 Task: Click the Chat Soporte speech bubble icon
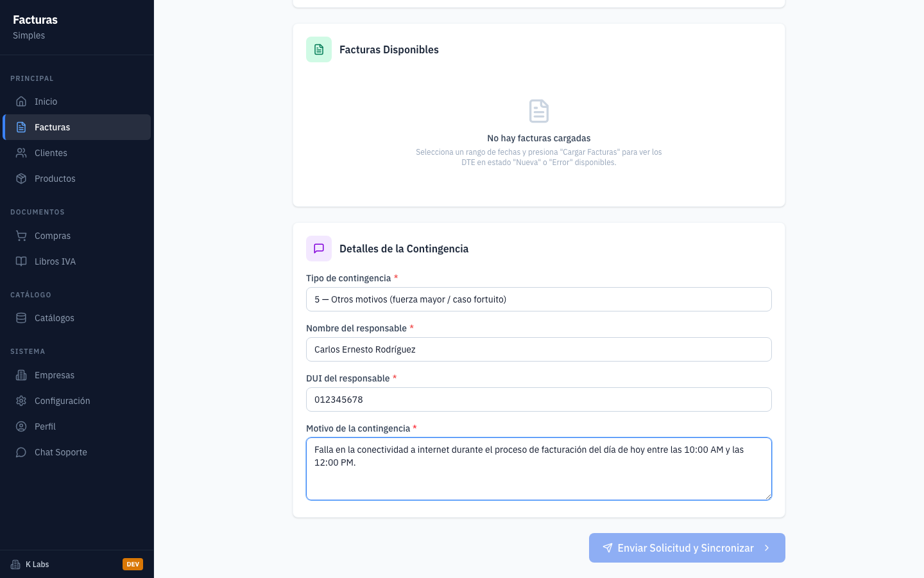click(21, 452)
